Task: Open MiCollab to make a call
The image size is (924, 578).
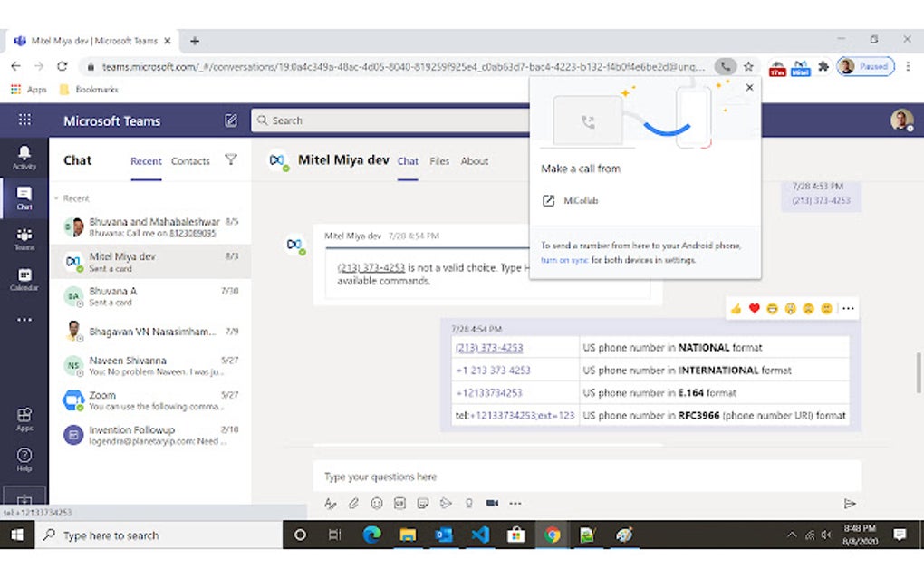Action: [x=581, y=200]
